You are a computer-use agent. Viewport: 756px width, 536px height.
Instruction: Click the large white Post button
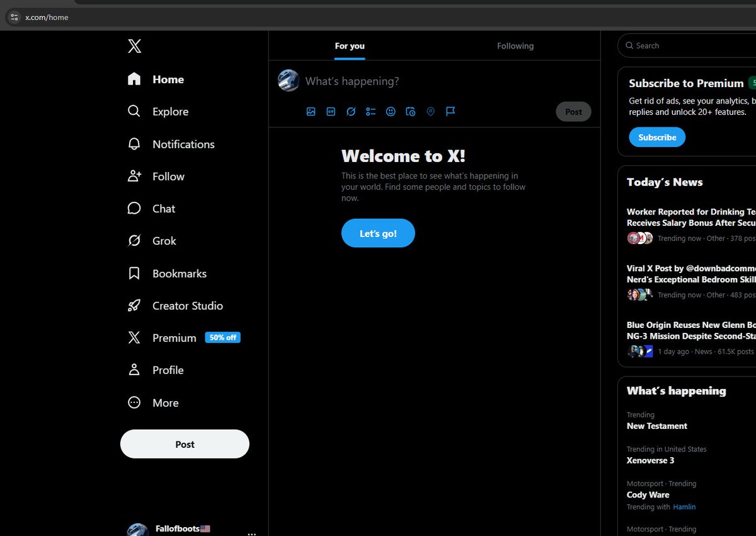185,444
